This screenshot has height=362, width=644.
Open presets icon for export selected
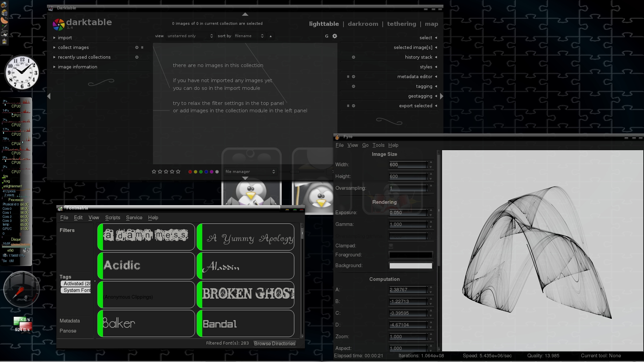click(x=348, y=106)
